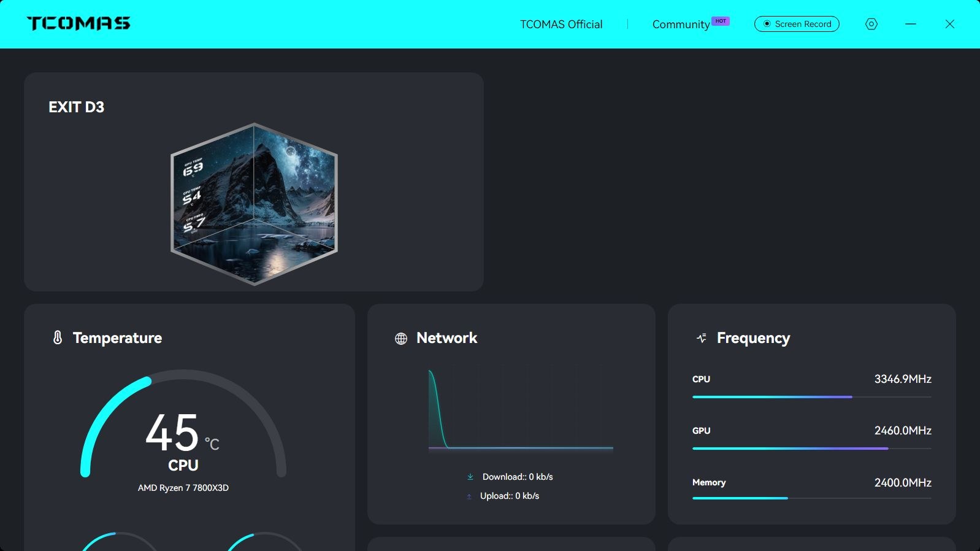Click the 3346.9MHz CPU value
The image size is (980, 551).
(903, 379)
